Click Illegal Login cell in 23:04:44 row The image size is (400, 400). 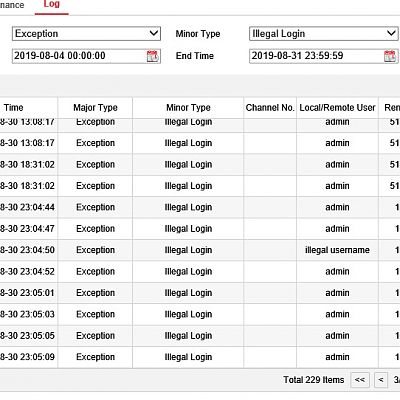(188, 207)
